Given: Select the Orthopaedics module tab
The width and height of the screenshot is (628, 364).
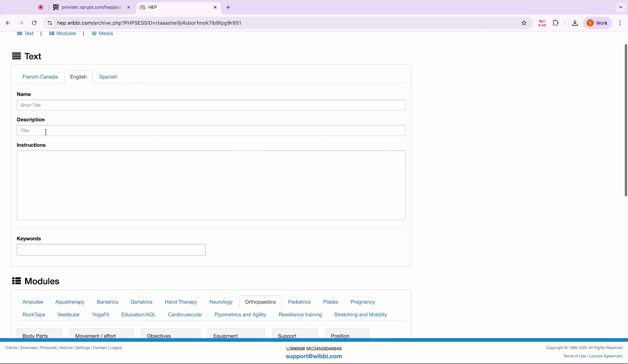Looking at the screenshot, I should (260, 302).
